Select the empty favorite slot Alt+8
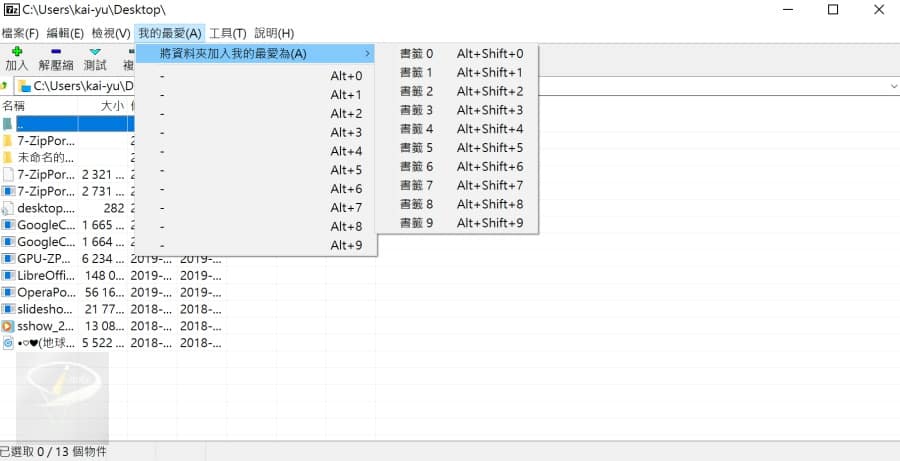The image size is (900, 461). [255, 227]
